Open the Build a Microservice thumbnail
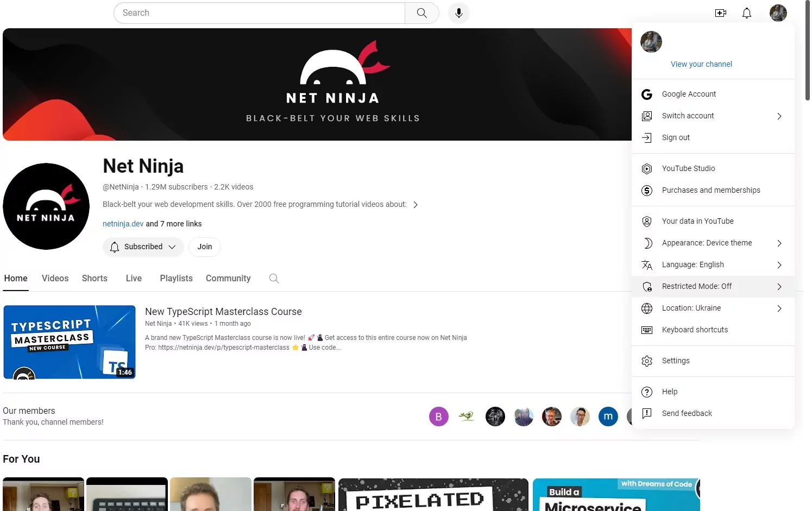The image size is (812, 511). (x=616, y=495)
